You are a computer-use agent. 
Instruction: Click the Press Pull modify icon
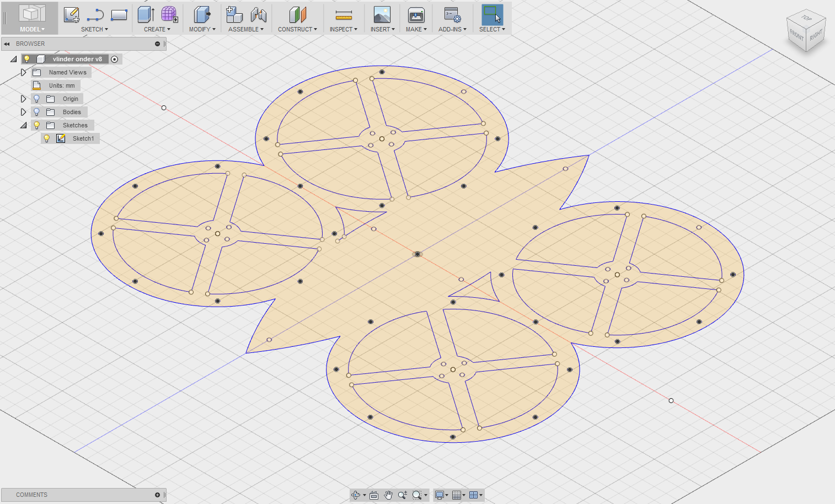[202, 15]
